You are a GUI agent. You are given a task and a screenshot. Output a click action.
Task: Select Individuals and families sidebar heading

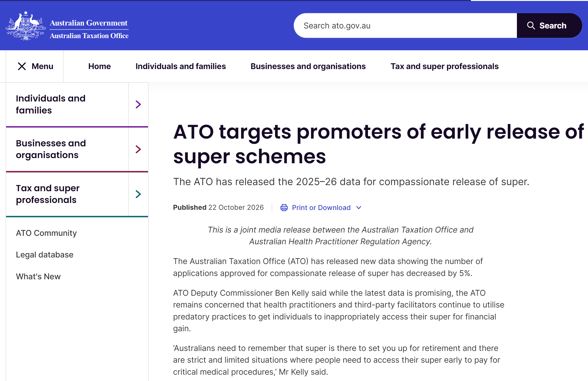(51, 104)
